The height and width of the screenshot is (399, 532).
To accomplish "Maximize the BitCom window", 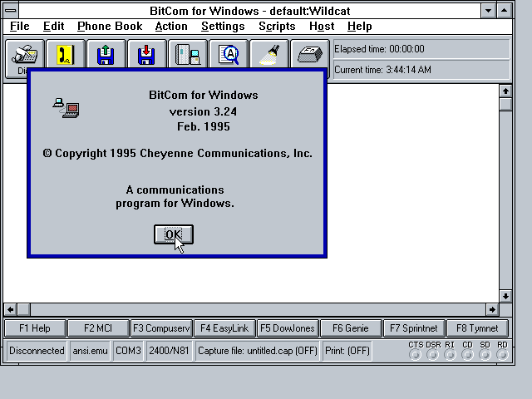I will tap(505, 11).
